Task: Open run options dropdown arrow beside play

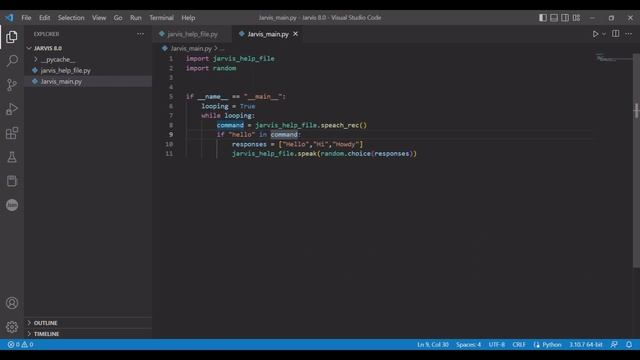Action: (604, 34)
